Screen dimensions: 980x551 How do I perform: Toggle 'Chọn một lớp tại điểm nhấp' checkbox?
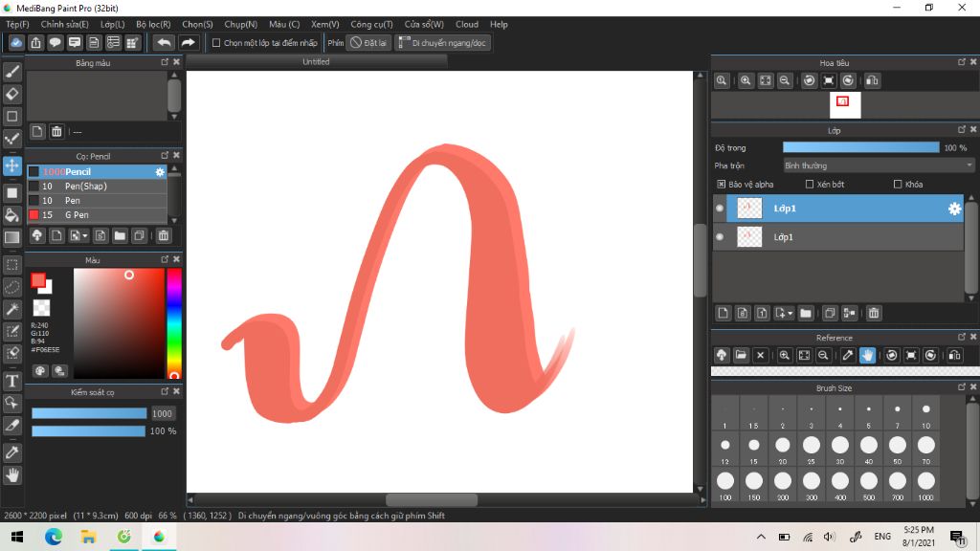(216, 43)
